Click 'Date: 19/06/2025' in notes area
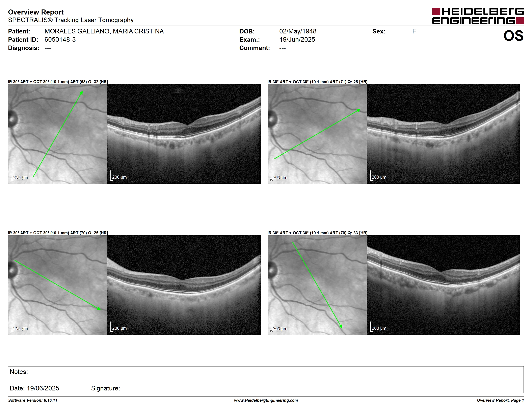 34,388
